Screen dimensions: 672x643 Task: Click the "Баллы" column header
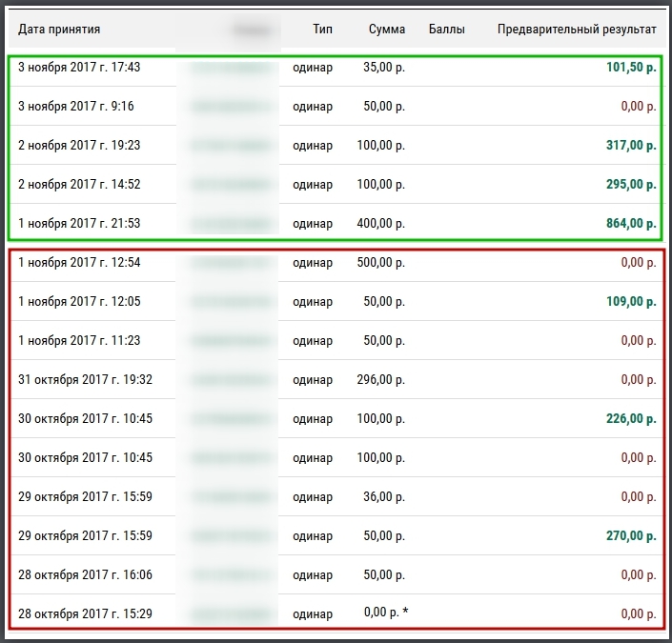coord(447,30)
